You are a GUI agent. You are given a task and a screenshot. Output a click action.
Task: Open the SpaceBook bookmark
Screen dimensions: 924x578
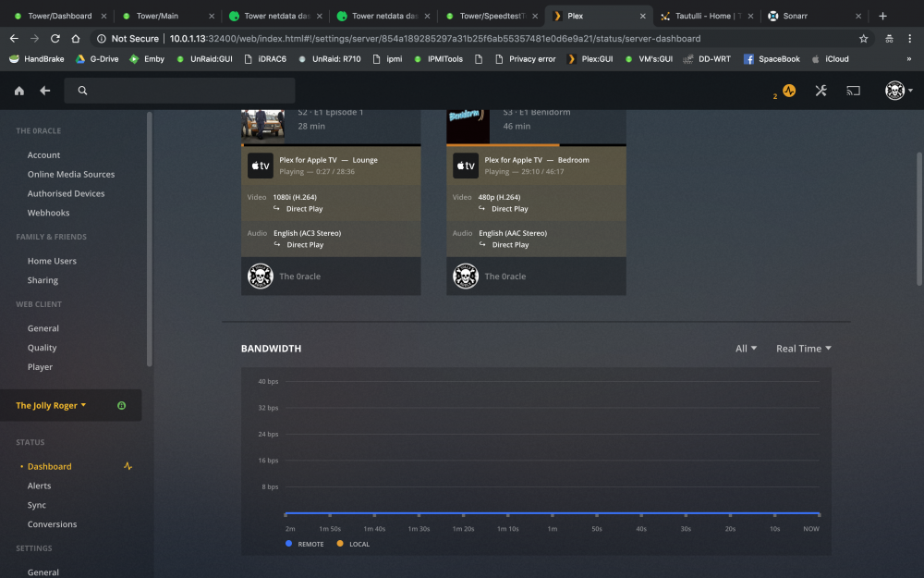[x=772, y=59]
